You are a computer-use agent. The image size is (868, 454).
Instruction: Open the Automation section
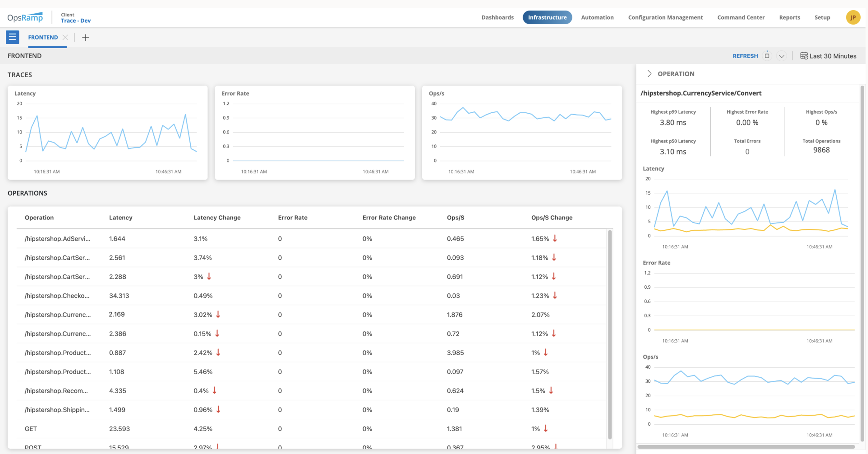597,17
